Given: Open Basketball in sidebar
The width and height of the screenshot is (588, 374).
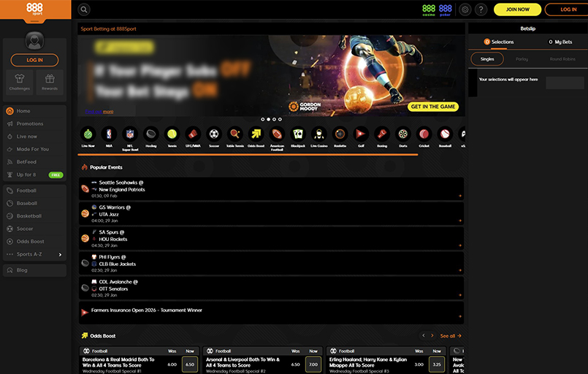Looking at the screenshot, I should coord(34,216).
